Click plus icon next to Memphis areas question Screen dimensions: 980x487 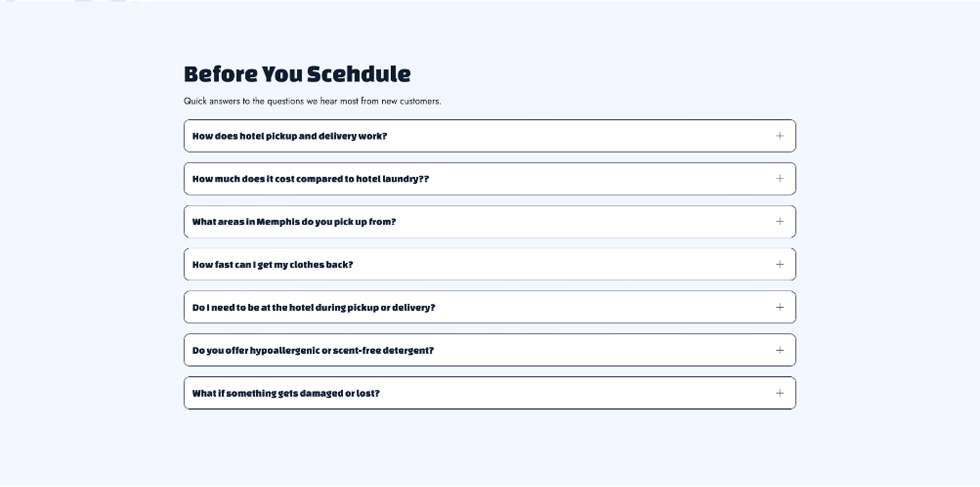click(779, 222)
